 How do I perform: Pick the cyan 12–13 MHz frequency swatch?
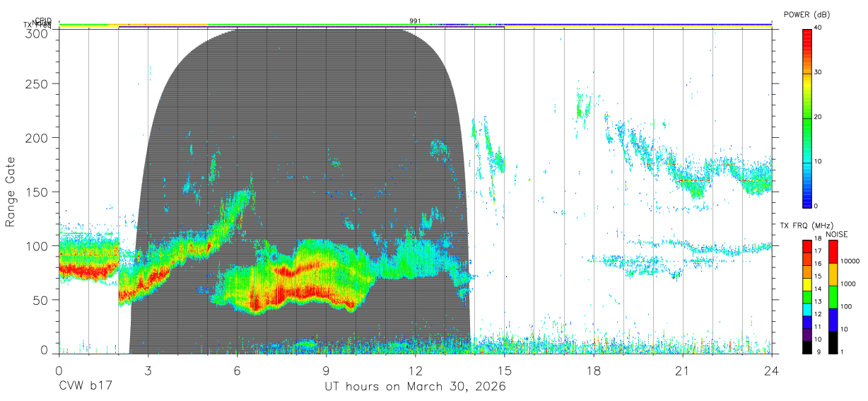click(807, 309)
